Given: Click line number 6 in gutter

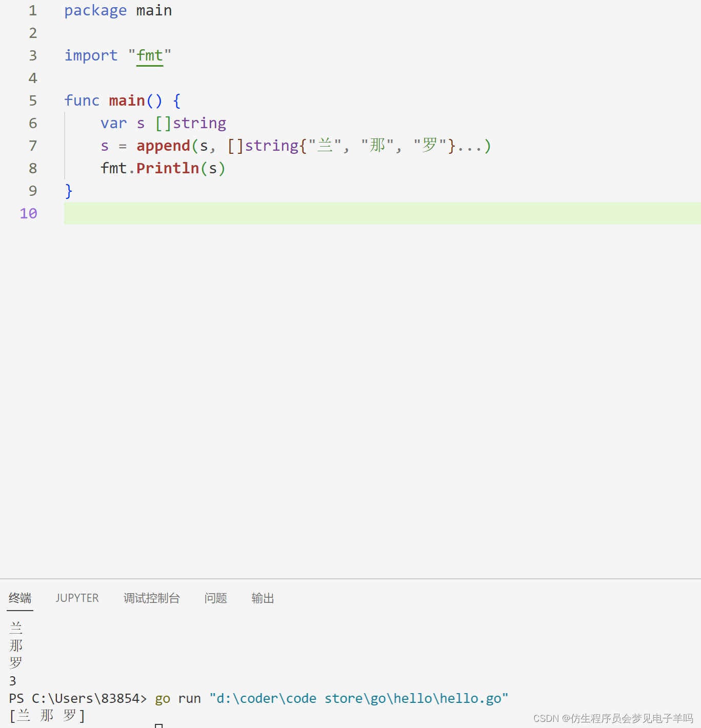Looking at the screenshot, I should [33, 123].
